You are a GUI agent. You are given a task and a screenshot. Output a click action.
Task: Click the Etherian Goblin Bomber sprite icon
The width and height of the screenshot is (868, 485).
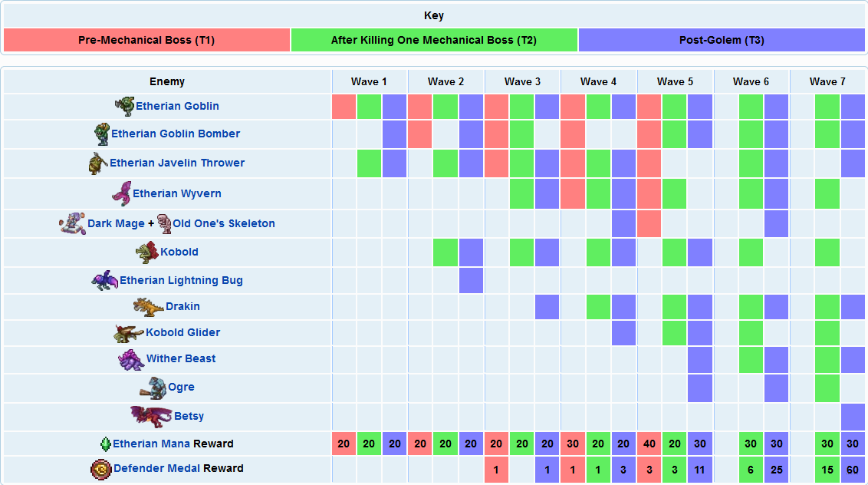click(x=101, y=134)
